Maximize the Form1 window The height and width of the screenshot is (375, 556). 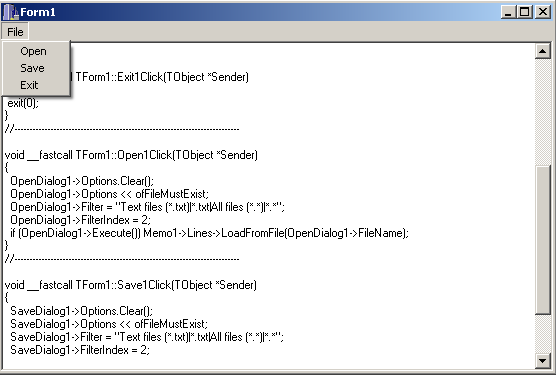525,12
